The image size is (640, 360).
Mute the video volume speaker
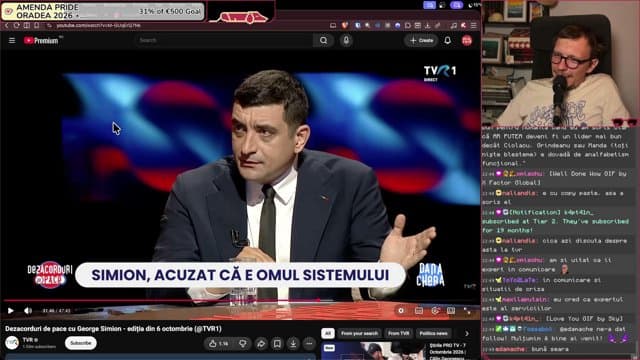pos(28,311)
